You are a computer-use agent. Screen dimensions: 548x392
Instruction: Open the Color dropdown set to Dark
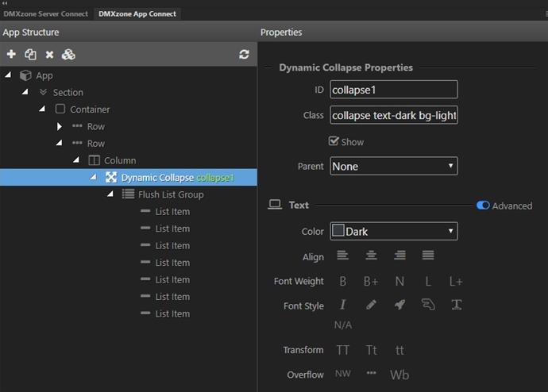pos(394,232)
